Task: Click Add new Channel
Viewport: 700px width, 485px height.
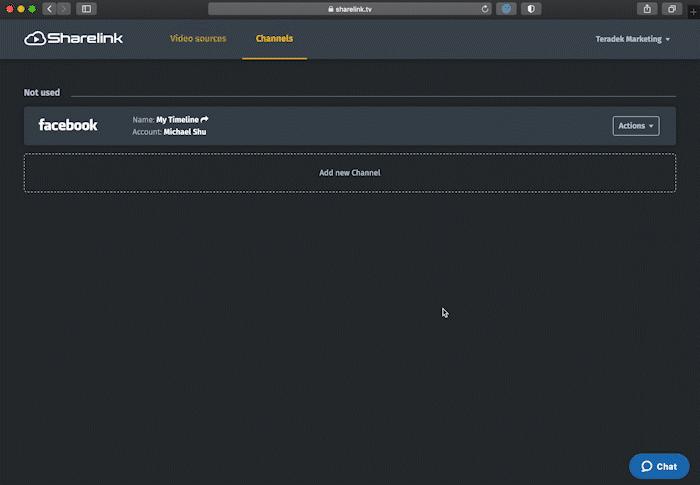Action: [x=349, y=172]
